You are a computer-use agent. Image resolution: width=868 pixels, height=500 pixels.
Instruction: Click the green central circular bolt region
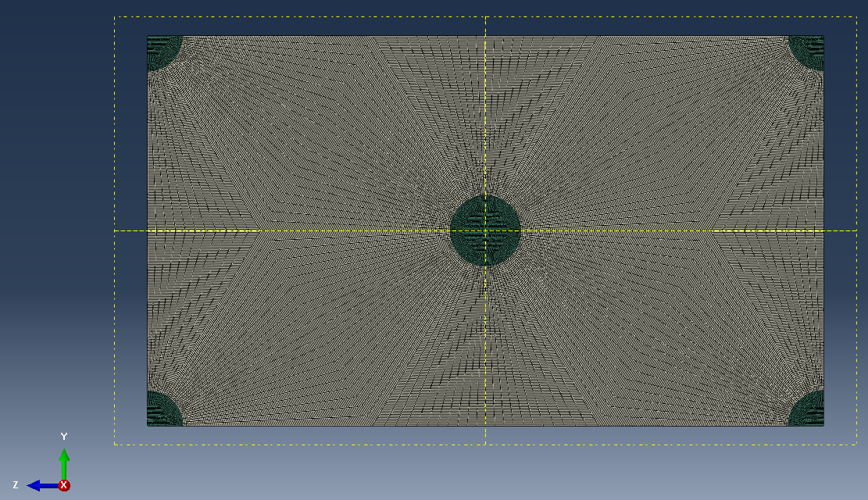tap(484, 230)
